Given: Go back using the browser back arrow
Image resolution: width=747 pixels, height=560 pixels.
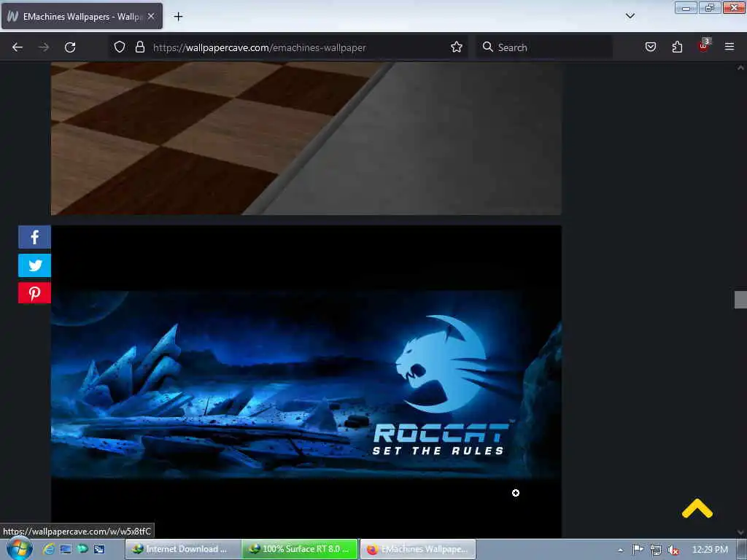Looking at the screenshot, I should pyautogui.click(x=18, y=47).
